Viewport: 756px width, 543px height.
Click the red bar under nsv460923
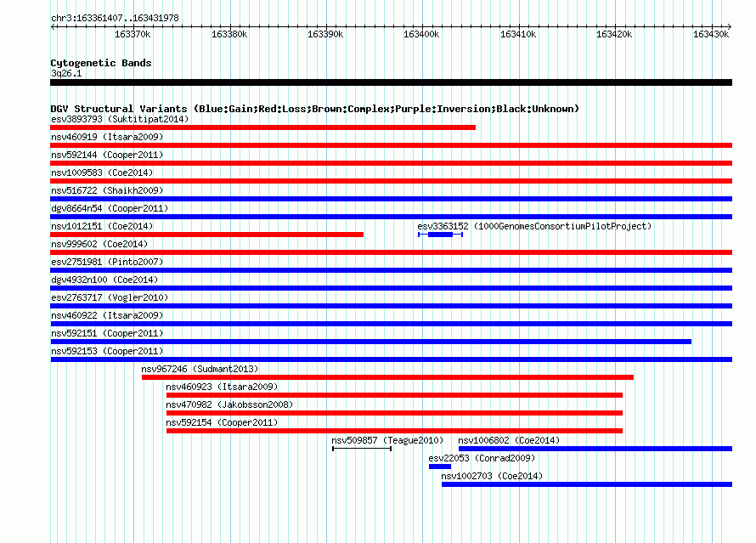coord(394,395)
